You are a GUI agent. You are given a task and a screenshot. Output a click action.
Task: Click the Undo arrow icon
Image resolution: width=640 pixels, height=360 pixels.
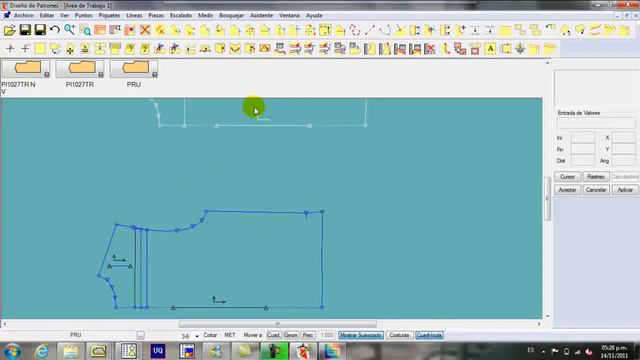click(55, 30)
